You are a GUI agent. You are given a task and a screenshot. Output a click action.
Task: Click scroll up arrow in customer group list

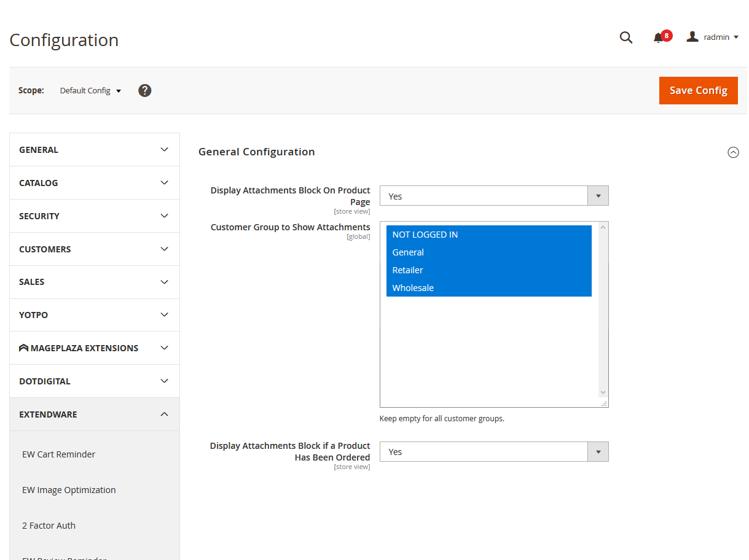(x=603, y=228)
